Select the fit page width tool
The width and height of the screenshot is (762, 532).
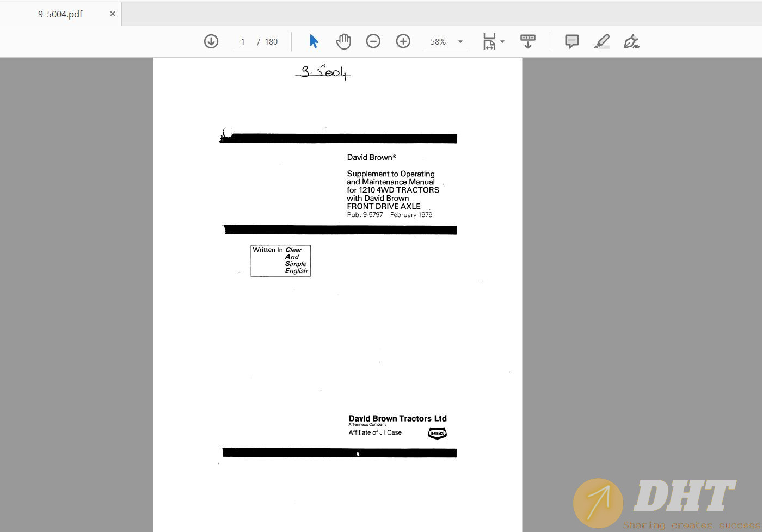[x=489, y=41]
